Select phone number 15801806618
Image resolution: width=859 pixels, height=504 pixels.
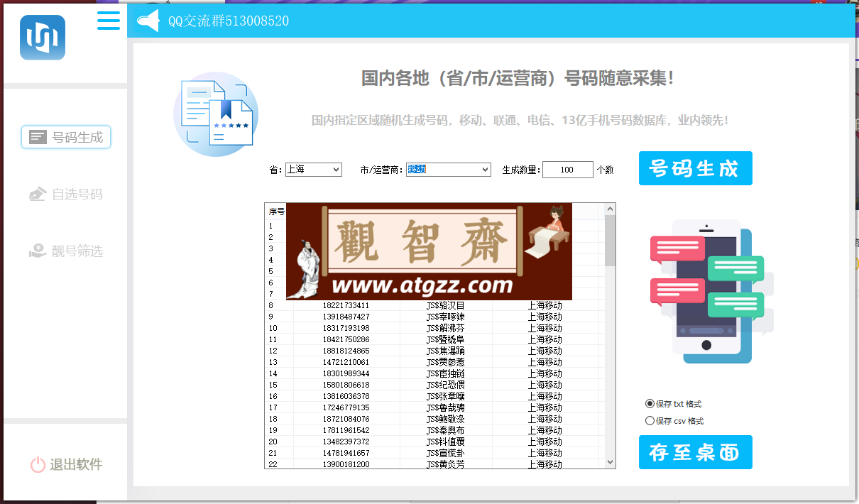[346, 385]
